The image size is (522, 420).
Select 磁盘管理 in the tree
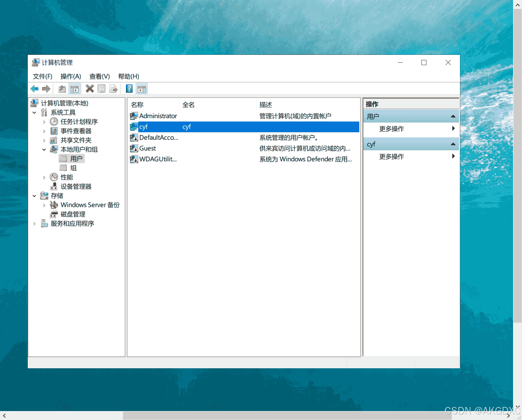click(x=73, y=214)
